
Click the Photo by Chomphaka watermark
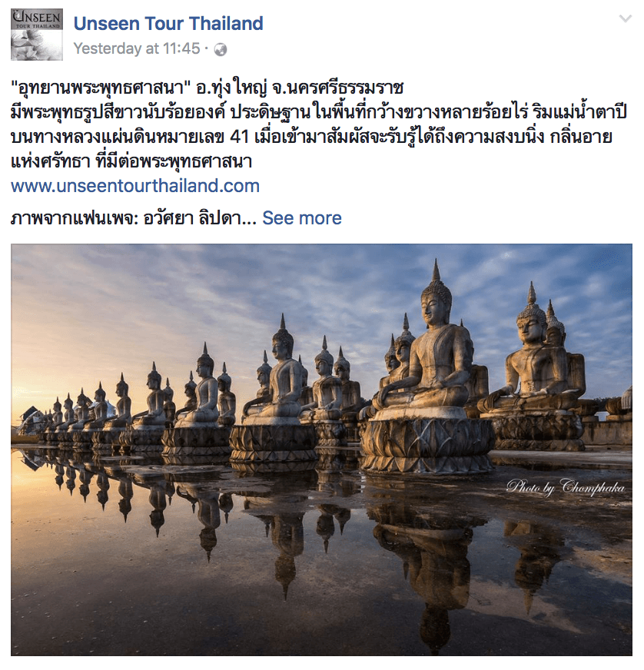[x=566, y=487]
